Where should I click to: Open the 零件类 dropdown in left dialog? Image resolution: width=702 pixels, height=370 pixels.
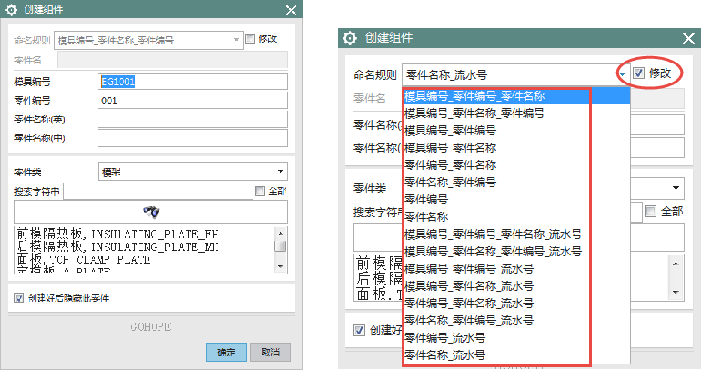click(x=193, y=172)
